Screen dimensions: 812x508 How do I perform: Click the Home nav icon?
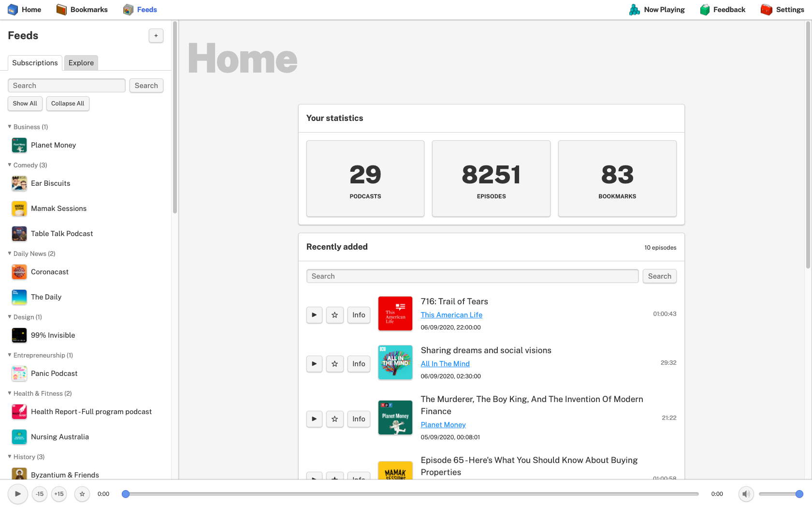coord(13,10)
